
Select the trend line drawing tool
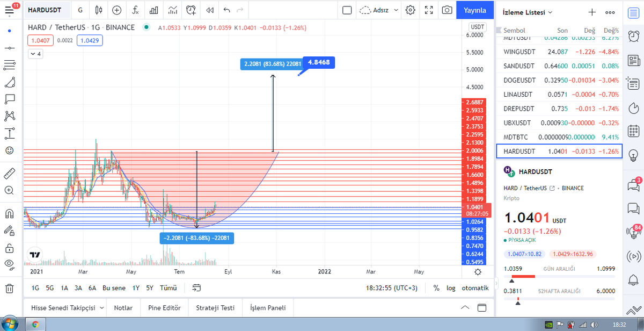pyautogui.click(x=9, y=48)
